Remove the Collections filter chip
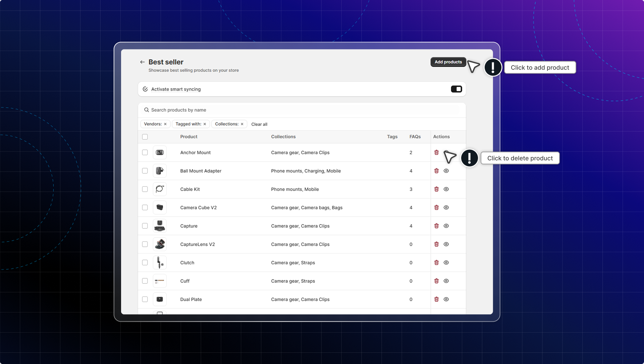Screen dimensions: 644x364 pos(242,124)
